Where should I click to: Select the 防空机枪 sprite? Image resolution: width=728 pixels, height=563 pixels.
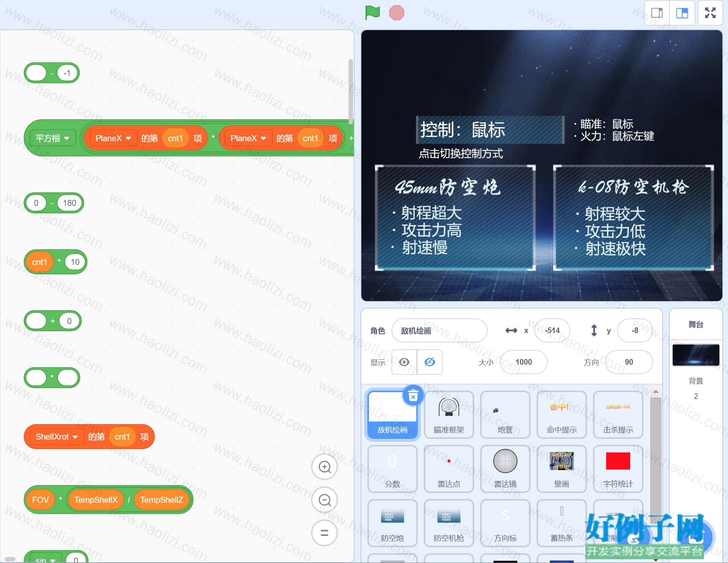pos(449,523)
